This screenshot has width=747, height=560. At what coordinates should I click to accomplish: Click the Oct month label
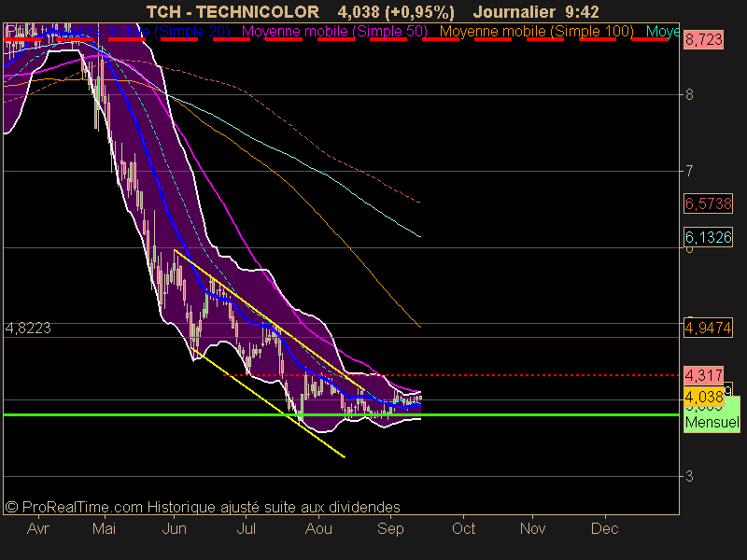[x=463, y=528]
